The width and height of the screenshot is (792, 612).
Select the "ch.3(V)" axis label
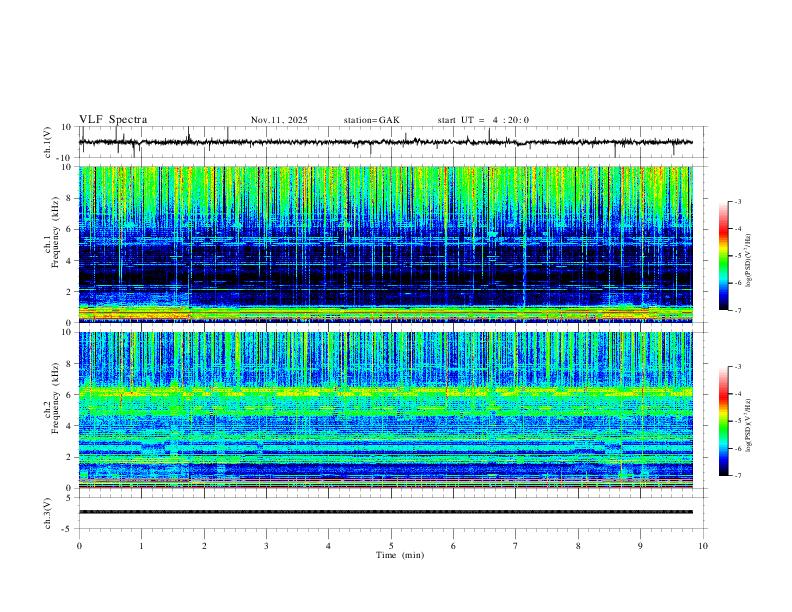coord(48,513)
